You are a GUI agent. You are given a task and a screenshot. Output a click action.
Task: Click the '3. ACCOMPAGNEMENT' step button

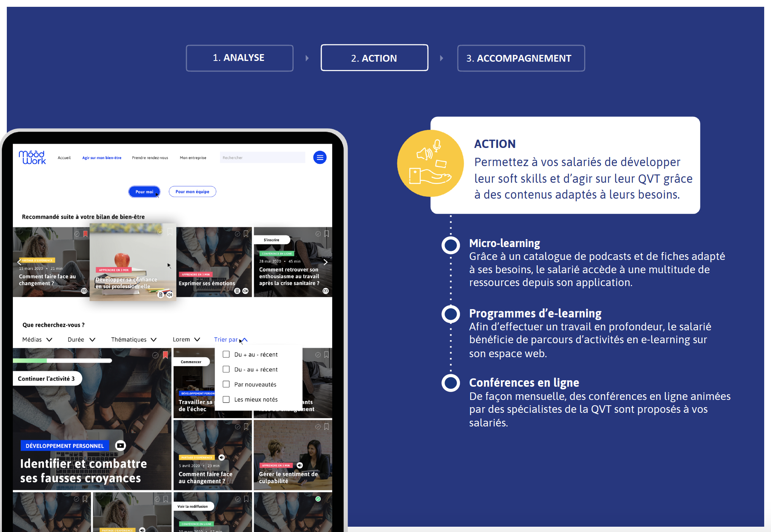(x=521, y=58)
